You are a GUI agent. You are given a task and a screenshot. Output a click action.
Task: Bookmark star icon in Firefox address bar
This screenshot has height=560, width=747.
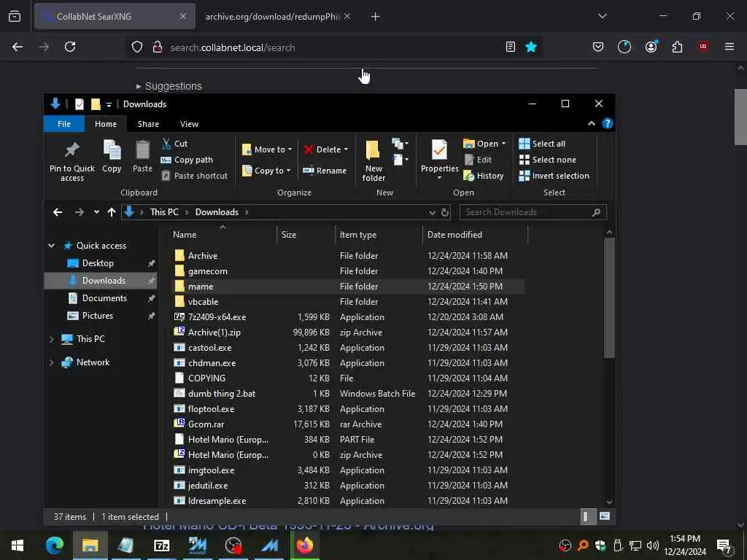(x=531, y=47)
